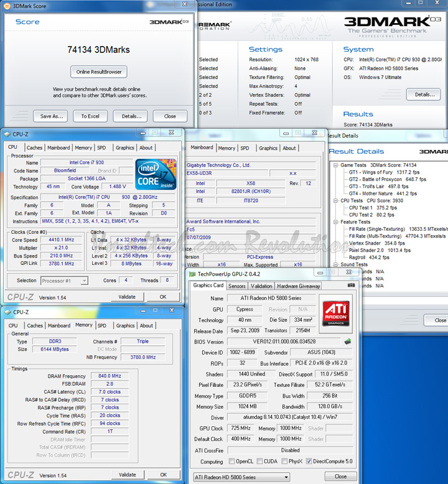Switch to CPU tab in bottom CPU-Z
The image size is (448, 484).
pos(13,325)
